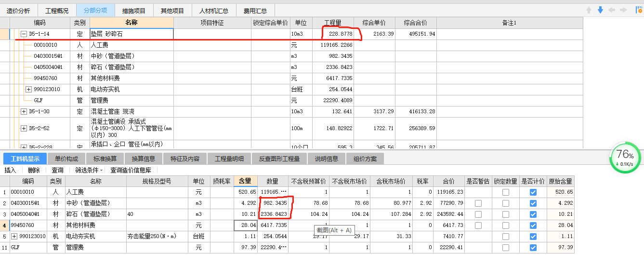Expand the D5-1-30 quota row
This screenshot has width=644, height=279.
pyautogui.click(x=24, y=112)
